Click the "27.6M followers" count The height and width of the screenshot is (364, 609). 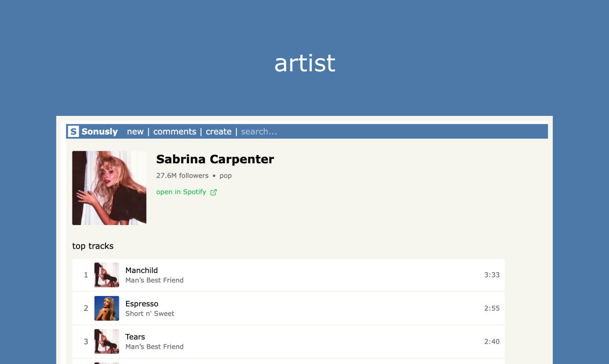(x=182, y=175)
